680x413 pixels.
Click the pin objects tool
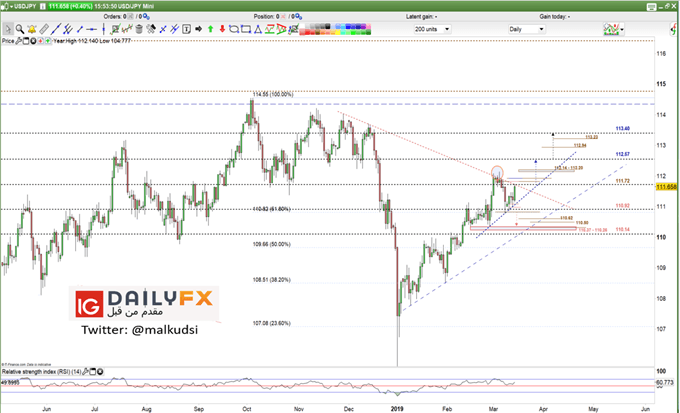(151, 29)
